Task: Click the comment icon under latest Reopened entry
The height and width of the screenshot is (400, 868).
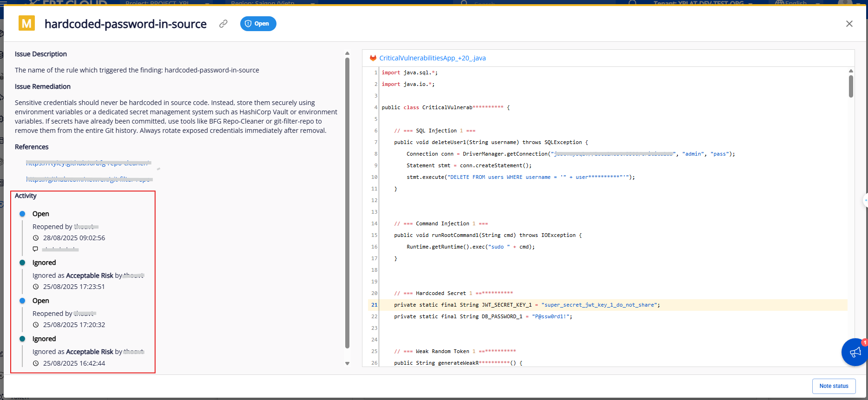Action: pos(35,249)
